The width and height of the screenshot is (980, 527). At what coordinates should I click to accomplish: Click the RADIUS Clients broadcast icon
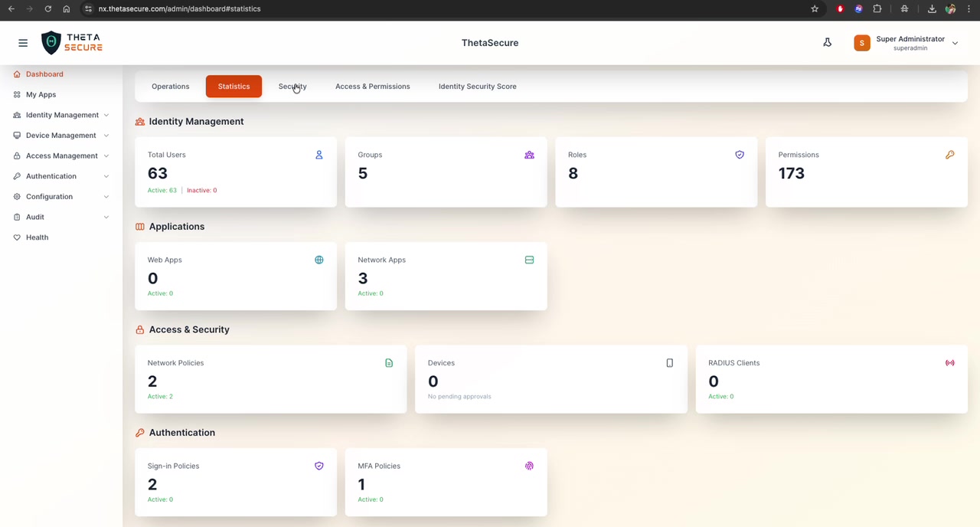pos(949,363)
